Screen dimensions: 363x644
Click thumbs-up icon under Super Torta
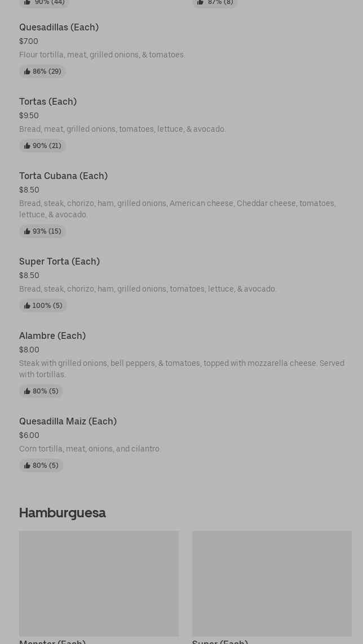tap(27, 306)
